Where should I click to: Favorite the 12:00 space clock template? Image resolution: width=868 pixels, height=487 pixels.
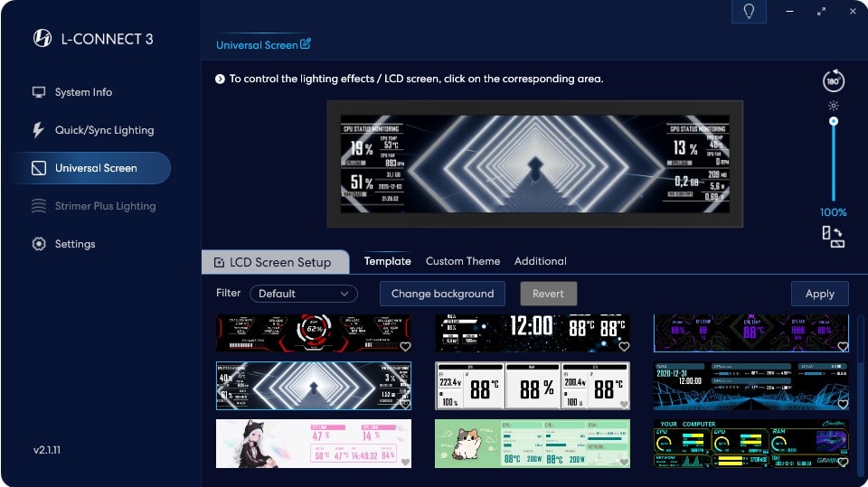624,346
